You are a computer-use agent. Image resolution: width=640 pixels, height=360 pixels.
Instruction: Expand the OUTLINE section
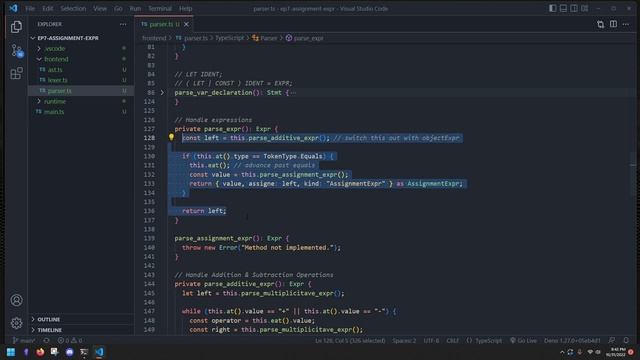(x=49, y=319)
